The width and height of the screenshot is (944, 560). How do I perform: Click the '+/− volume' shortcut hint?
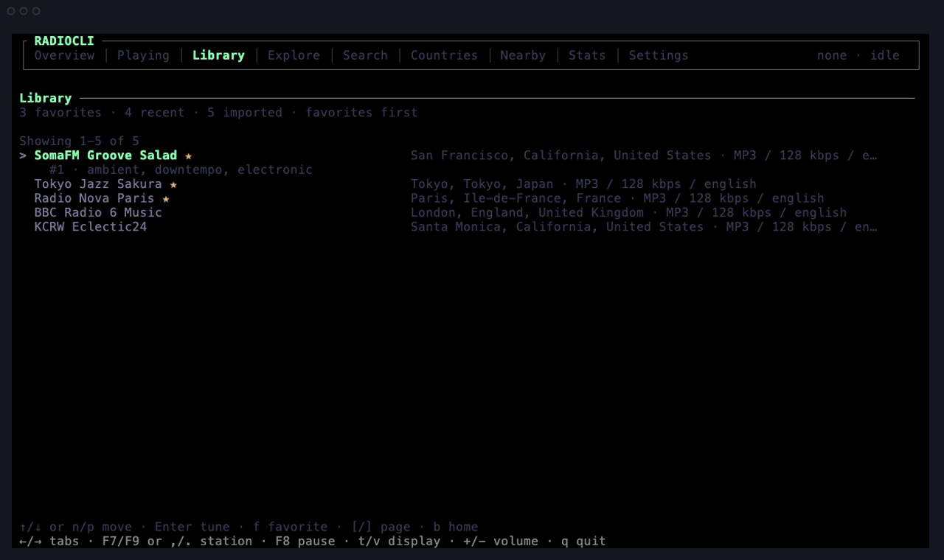[501, 541]
